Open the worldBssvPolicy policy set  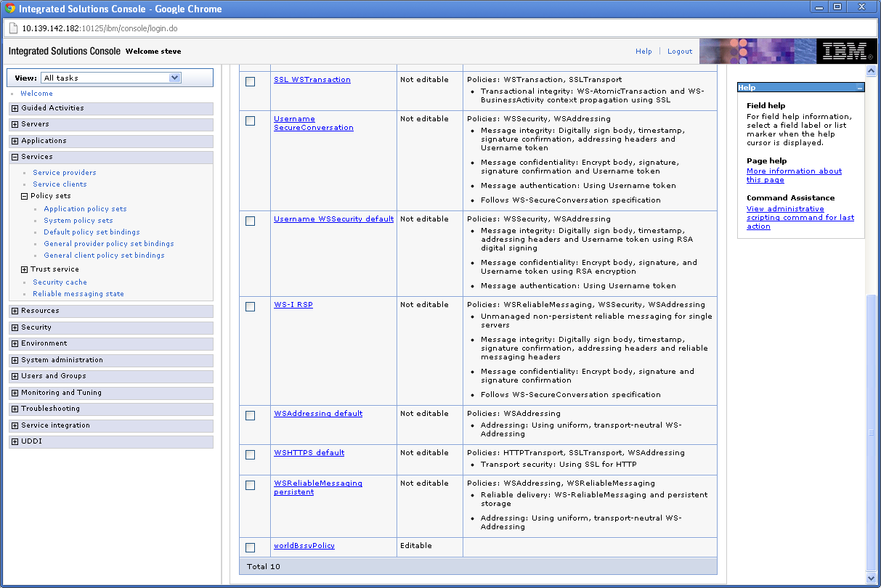point(304,546)
